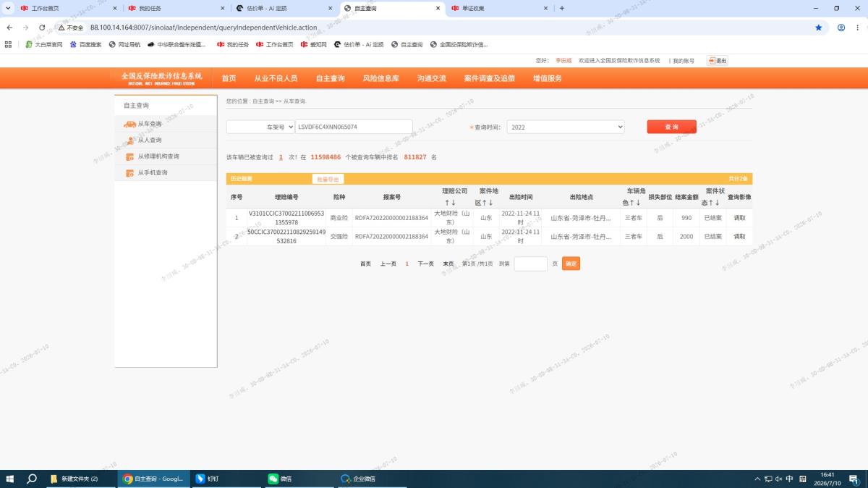The image size is (868, 488).
Task: Click 调取 link for the first record
Action: coord(739,217)
